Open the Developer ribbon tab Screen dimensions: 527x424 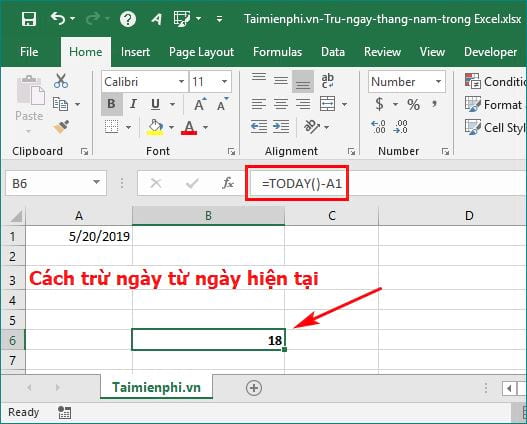pos(490,52)
